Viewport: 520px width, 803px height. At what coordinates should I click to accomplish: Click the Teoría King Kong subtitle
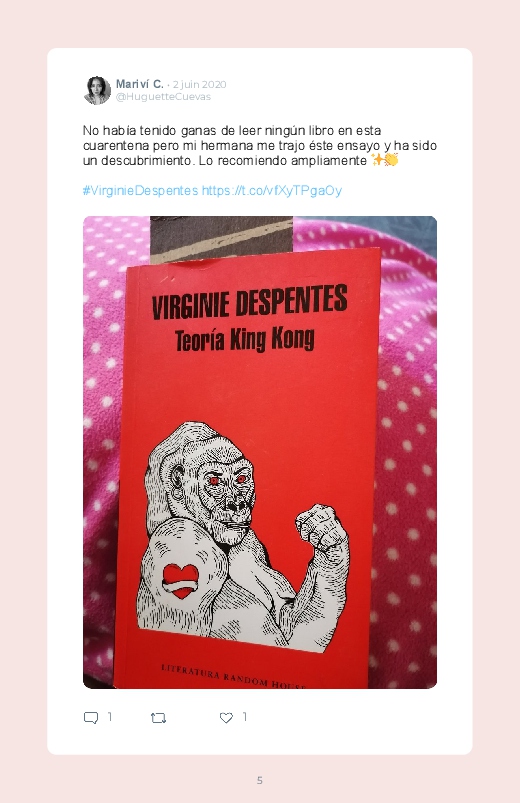pos(244,339)
